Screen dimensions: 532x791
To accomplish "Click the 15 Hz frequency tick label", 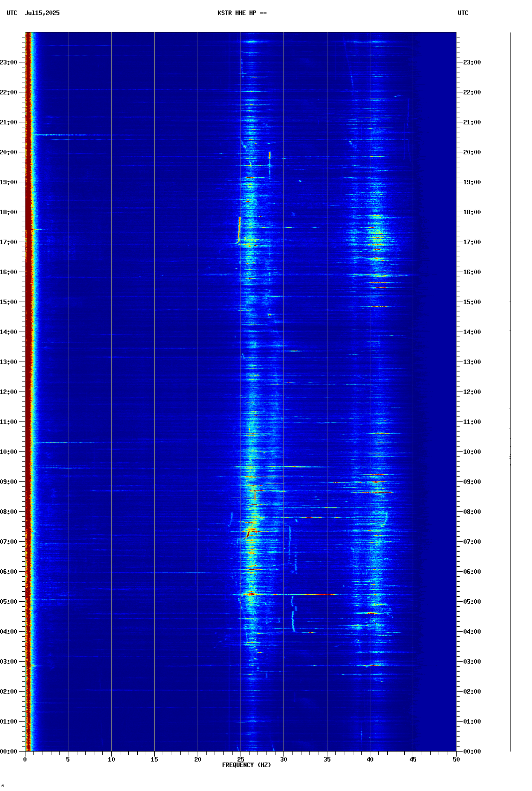I will point(154,760).
